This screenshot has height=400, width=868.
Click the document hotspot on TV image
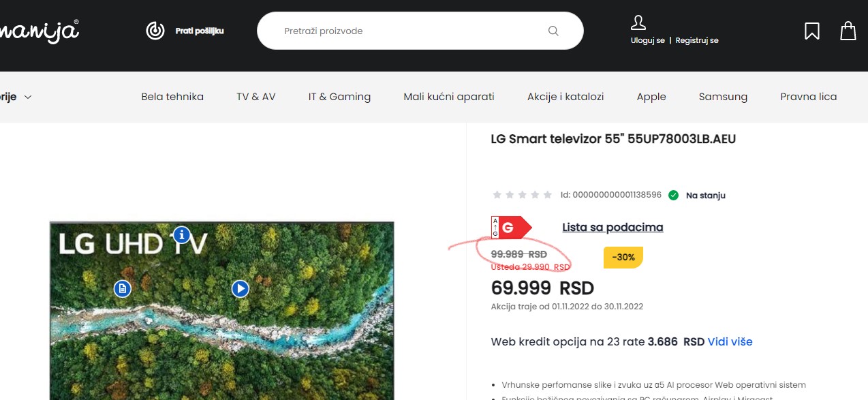122,289
